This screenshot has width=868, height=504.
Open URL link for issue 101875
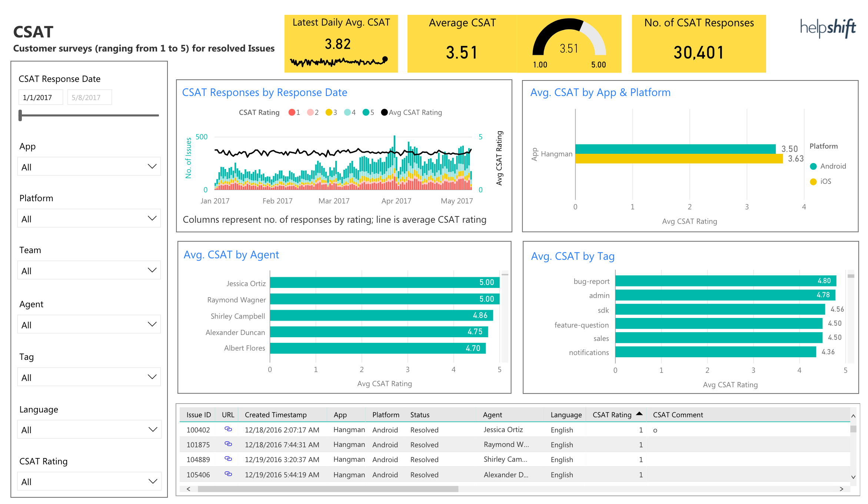(228, 444)
